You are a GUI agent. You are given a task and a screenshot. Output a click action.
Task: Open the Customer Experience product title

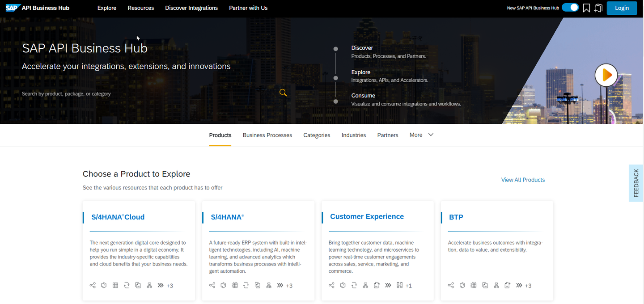point(367,216)
